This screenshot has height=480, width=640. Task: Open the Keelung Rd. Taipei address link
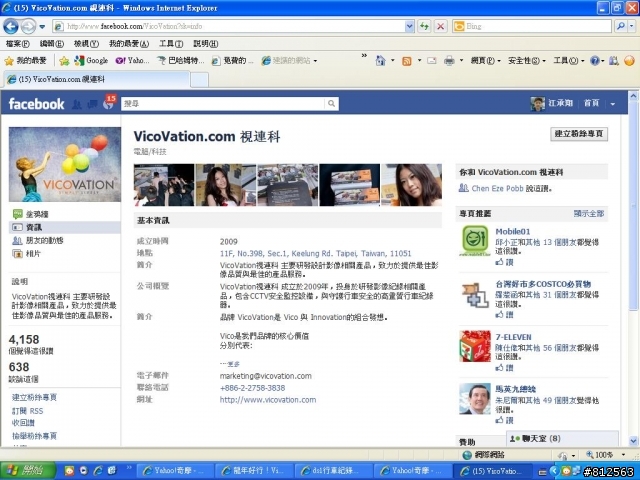tap(316, 253)
